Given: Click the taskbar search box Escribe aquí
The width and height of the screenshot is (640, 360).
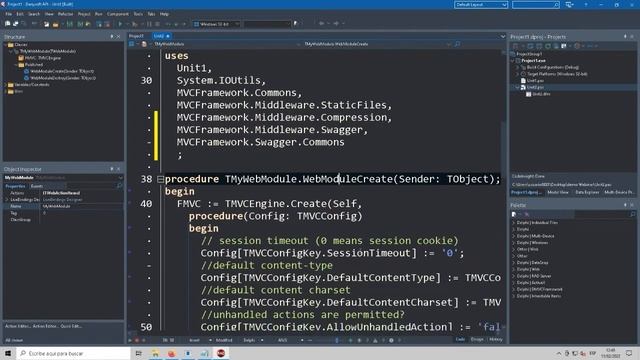Looking at the screenshot, I should [x=73, y=353].
